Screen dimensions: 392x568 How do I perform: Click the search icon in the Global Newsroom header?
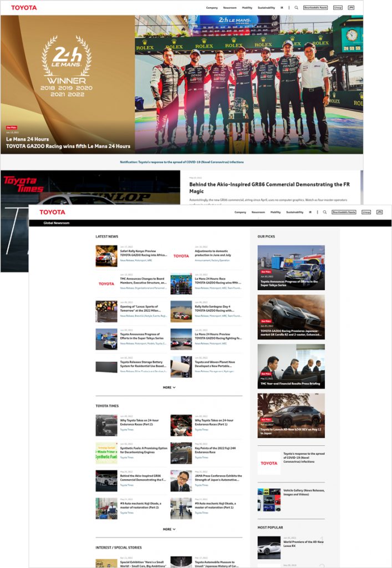325,212
